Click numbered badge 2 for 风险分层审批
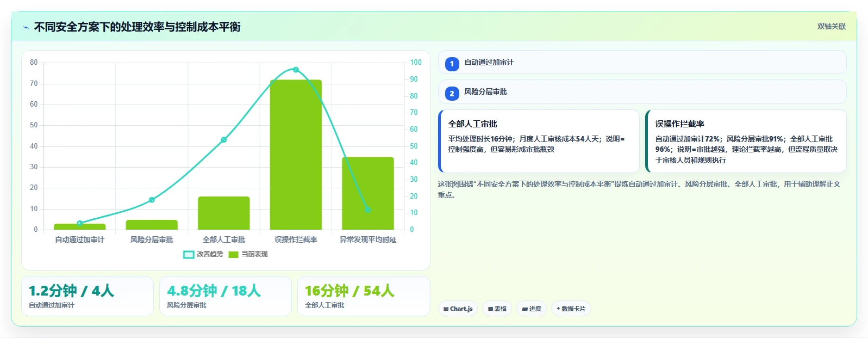 point(452,94)
